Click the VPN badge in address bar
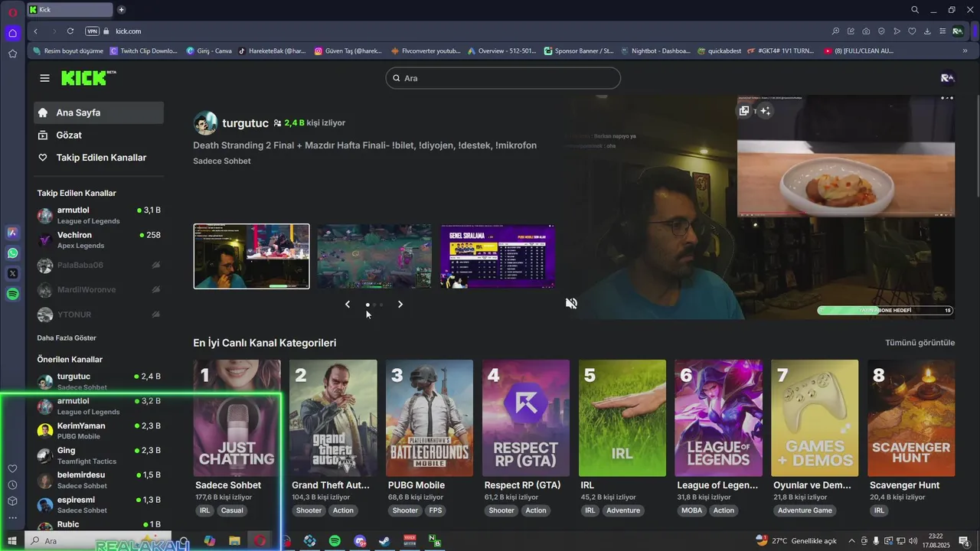The width and height of the screenshot is (980, 551). 93,31
